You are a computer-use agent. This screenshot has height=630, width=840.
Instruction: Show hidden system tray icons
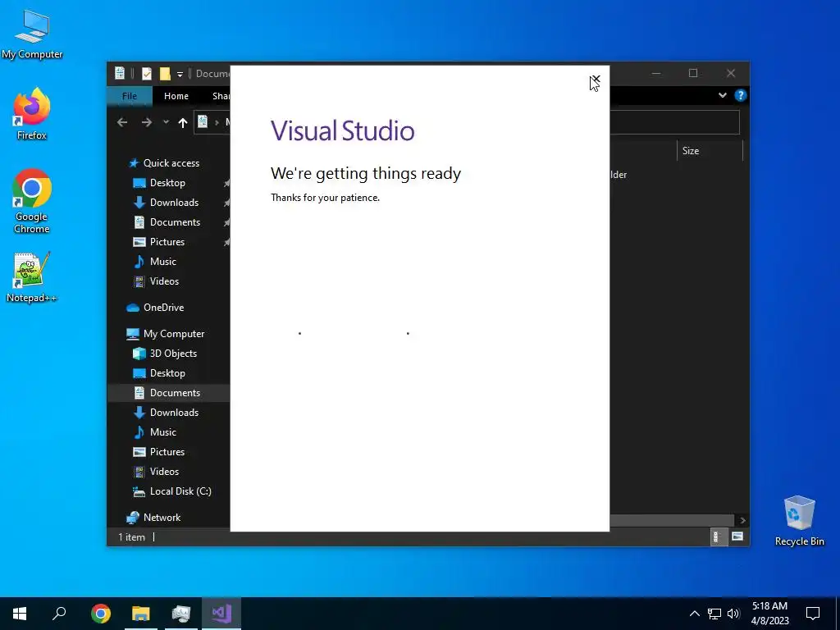[x=694, y=614]
